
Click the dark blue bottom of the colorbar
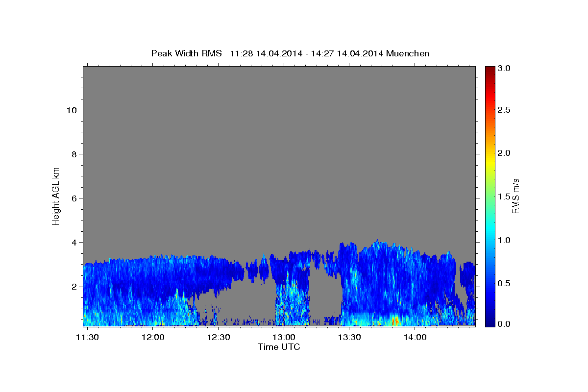pos(490,322)
